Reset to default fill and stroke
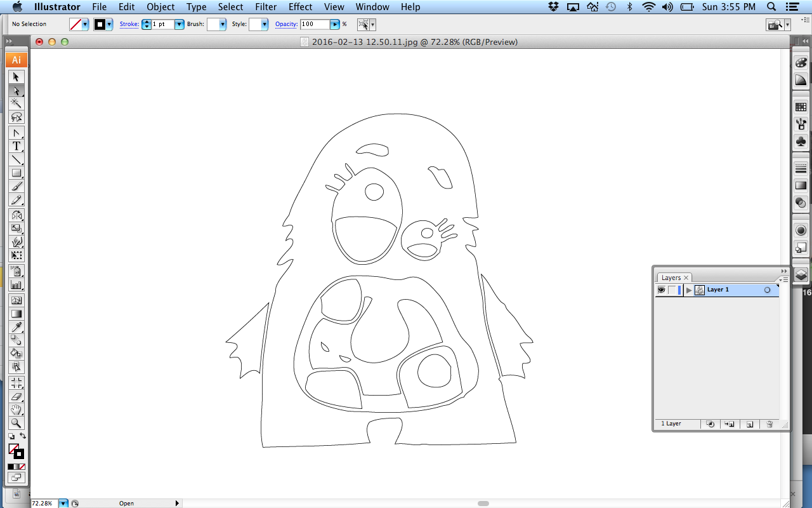 point(11,436)
